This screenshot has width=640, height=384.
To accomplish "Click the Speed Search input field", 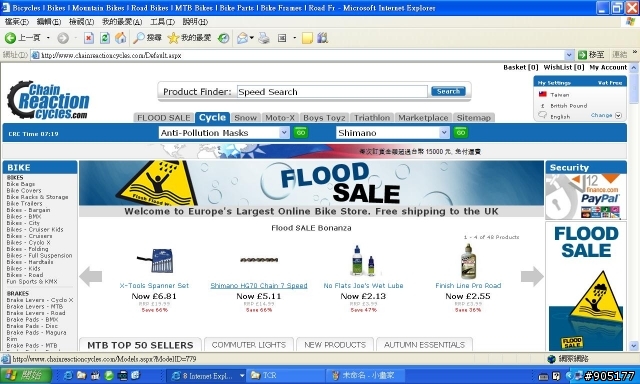I will [x=332, y=92].
